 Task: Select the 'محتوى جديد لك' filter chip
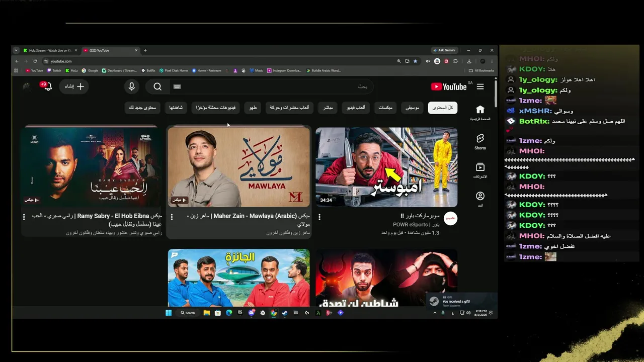(x=142, y=108)
